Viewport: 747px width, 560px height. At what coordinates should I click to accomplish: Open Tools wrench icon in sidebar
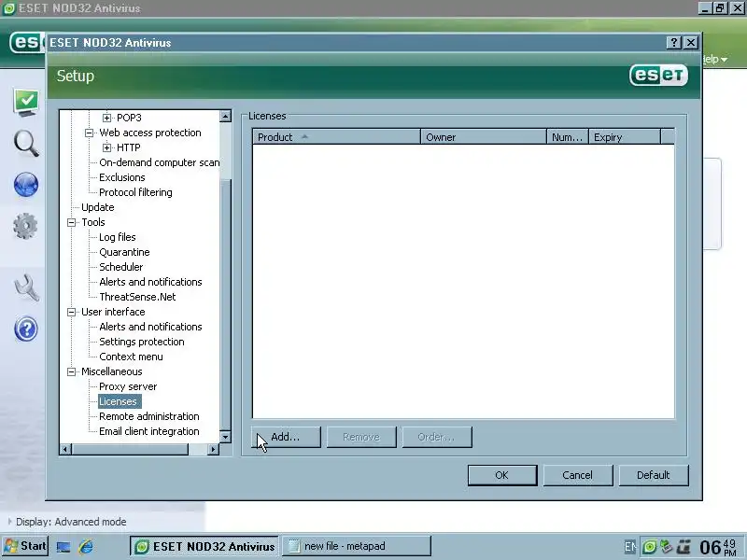(26, 287)
